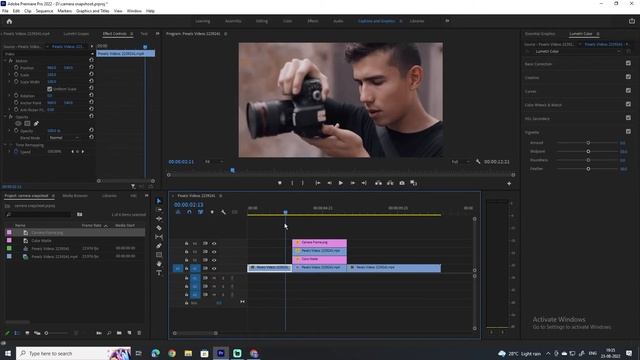Open the Graphics and Titles menu

(93, 11)
